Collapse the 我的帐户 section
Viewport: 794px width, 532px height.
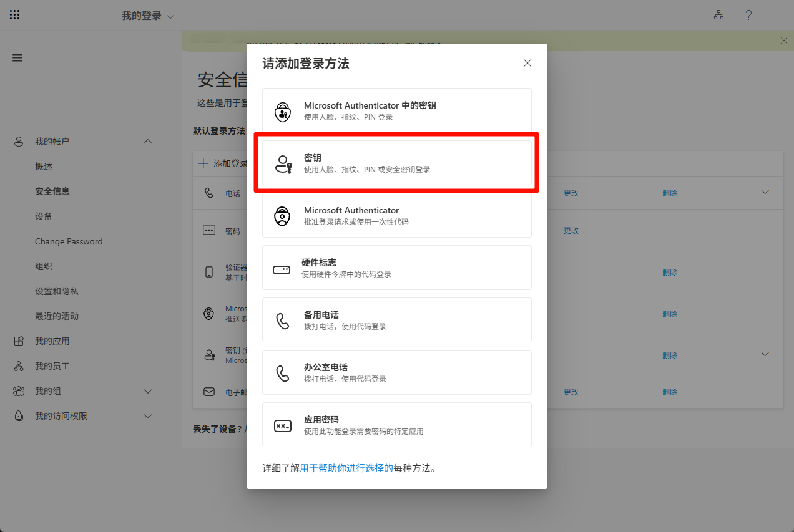coord(148,142)
